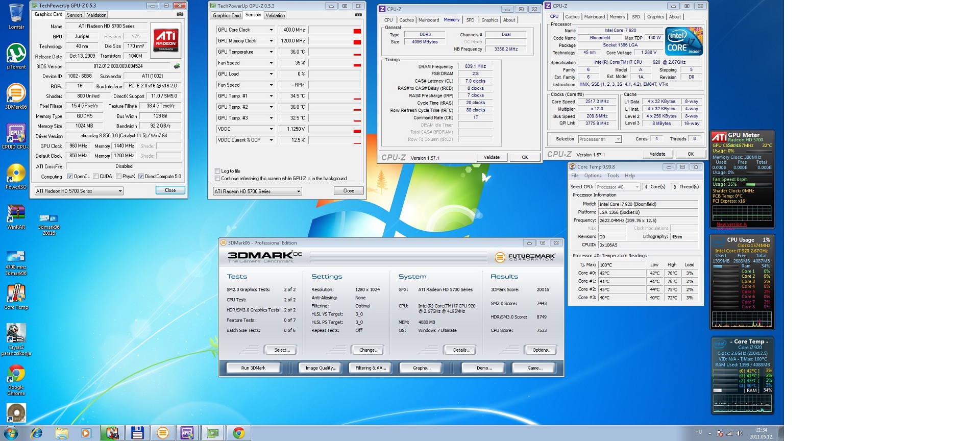Image resolution: width=980 pixels, height=441 pixels.
Task: Toggle the PhysX checkbox in GPU-Z
Action: coord(118,177)
